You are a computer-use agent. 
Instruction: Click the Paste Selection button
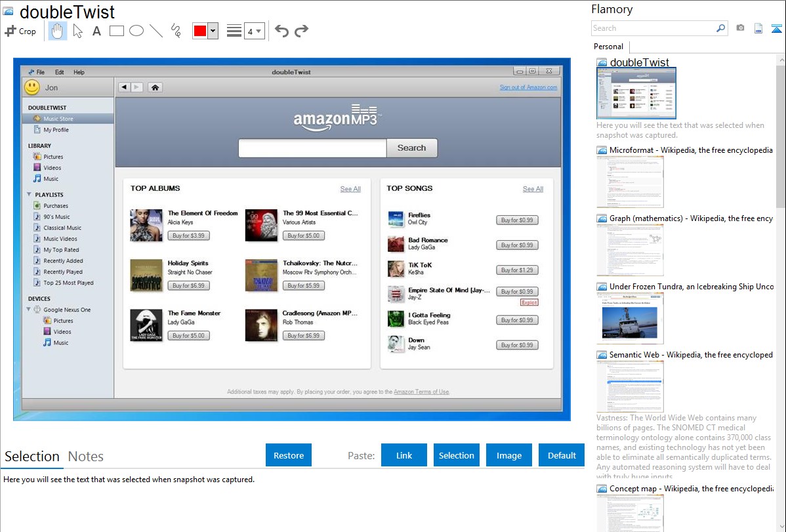456,455
